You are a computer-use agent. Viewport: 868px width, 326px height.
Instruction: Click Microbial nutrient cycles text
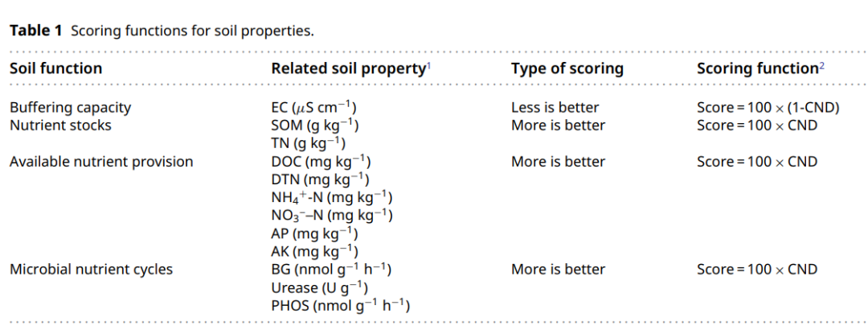pyautogui.click(x=92, y=270)
